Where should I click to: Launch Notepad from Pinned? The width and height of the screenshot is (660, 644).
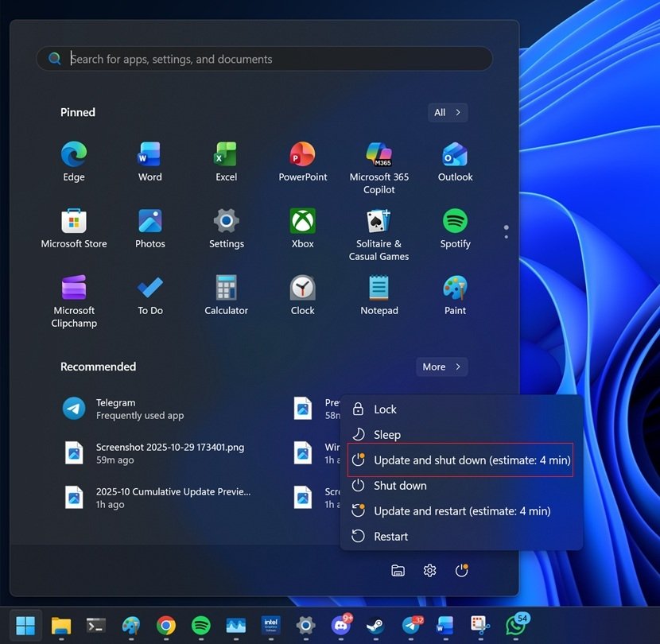click(379, 294)
